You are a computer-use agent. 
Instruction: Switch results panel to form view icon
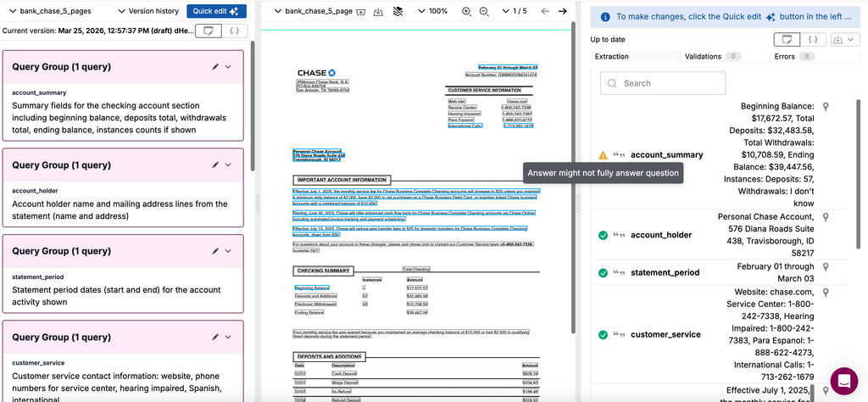click(787, 39)
